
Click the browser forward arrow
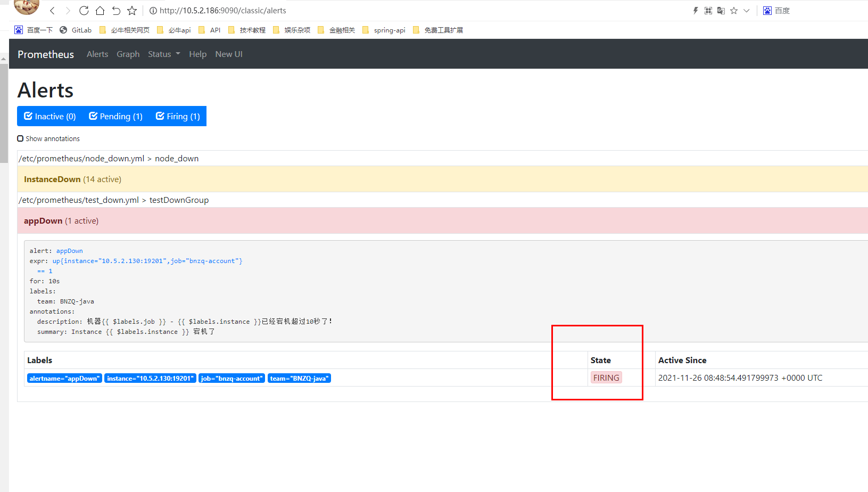click(x=68, y=11)
